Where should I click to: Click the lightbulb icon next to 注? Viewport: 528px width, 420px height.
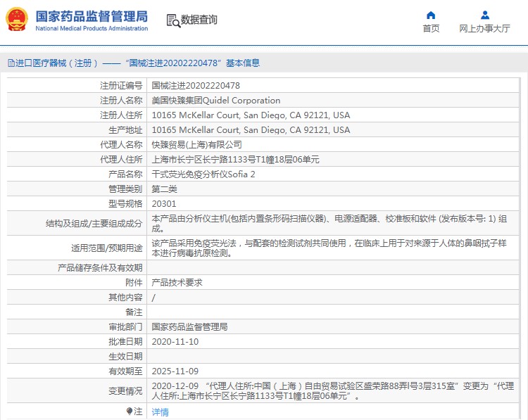(x=130, y=412)
